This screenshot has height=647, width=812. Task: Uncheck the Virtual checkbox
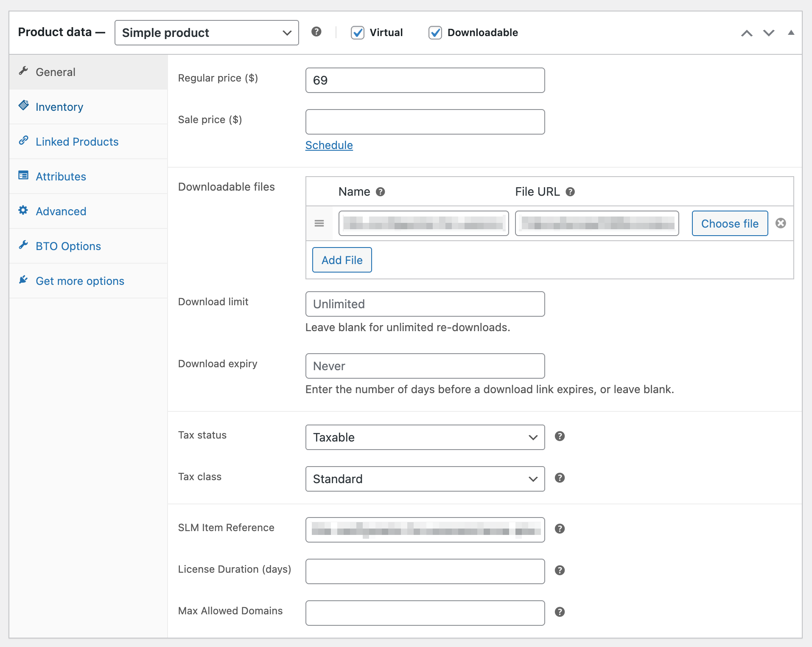pyautogui.click(x=358, y=33)
